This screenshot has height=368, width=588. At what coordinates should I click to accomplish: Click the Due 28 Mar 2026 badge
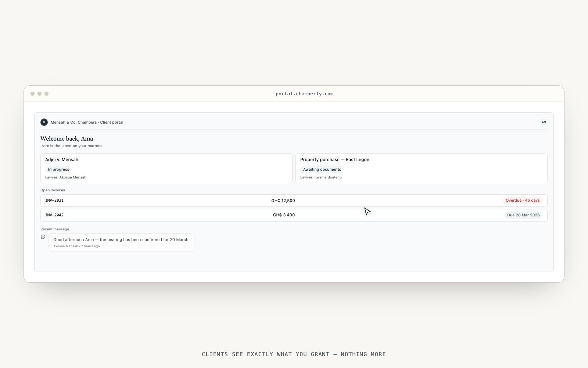point(523,215)
